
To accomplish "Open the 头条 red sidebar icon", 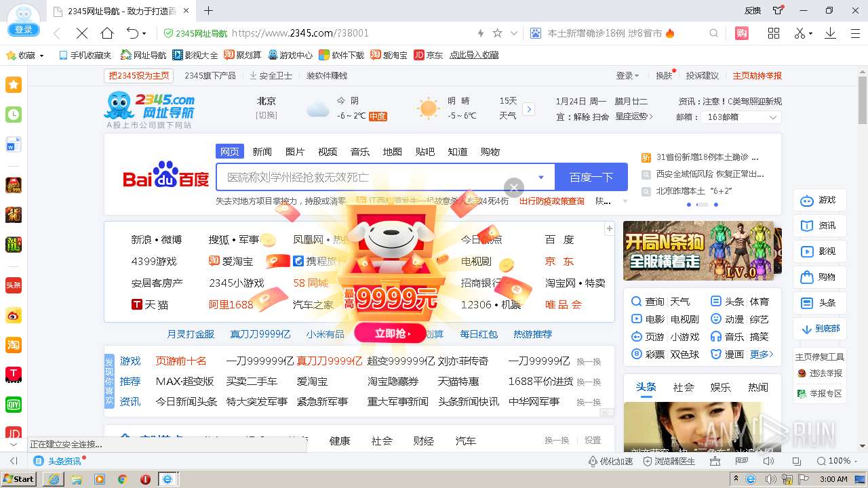I will coord(14,285).
